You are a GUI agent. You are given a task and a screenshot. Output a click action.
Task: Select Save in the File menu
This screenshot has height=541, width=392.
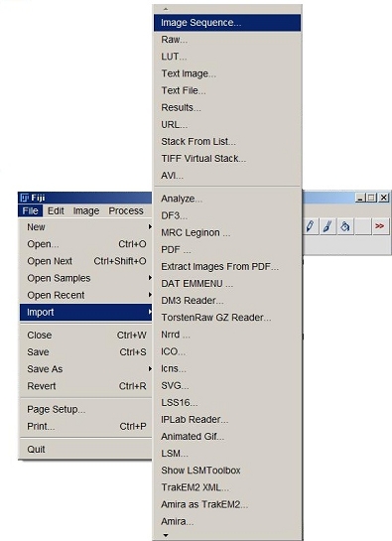(x=85, y=352)
